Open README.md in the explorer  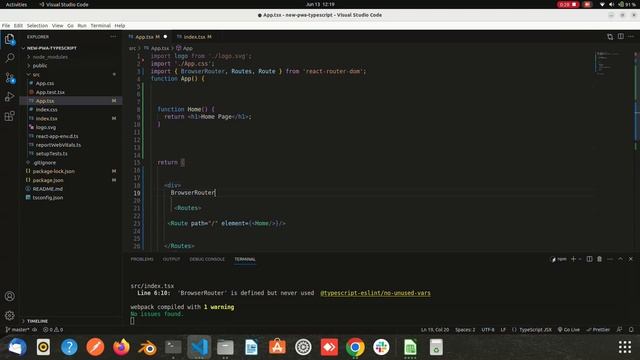[47, 189]
